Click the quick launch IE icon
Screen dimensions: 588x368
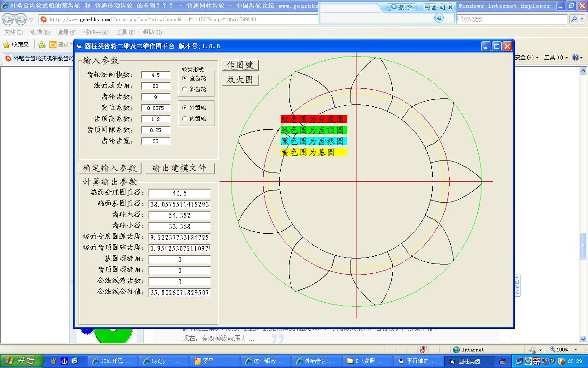pos(75,361)
